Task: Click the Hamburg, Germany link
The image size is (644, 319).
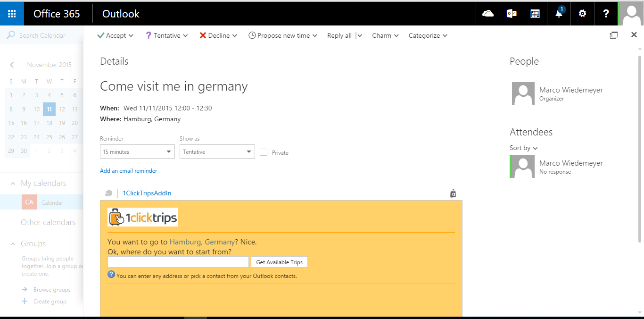Action: (x=202, y=242)
